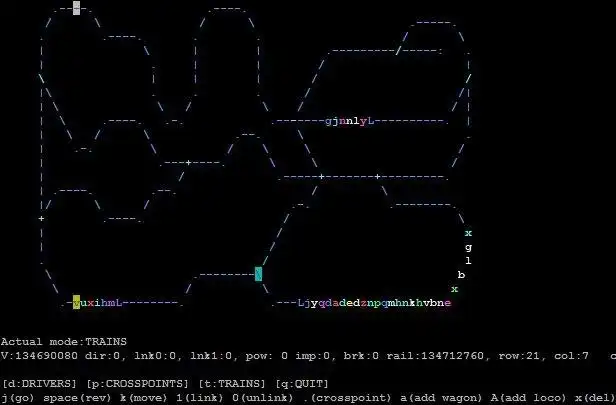Click the x(del) key hint
The height and width of the screenshot is (405, 616).
[x=595, y=398]
